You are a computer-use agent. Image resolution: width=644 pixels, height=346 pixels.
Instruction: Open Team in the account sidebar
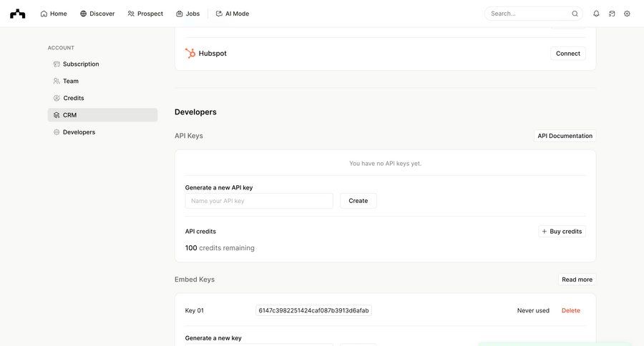pyautogui.click(x=102, y=81)
